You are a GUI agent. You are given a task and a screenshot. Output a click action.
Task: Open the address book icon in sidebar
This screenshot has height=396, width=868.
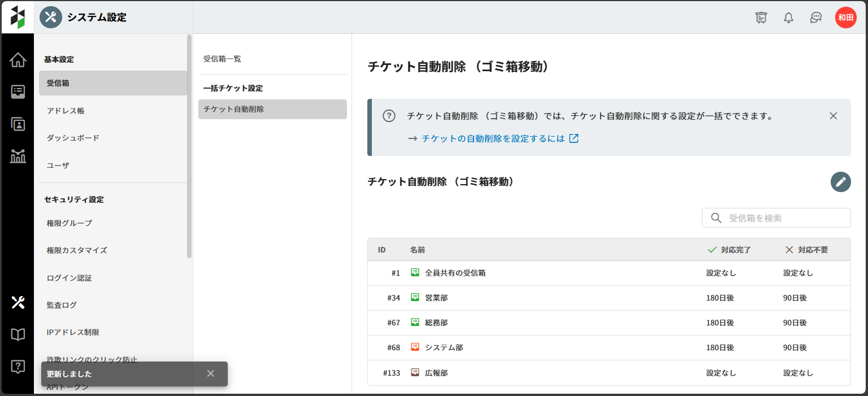pos(18,124)
